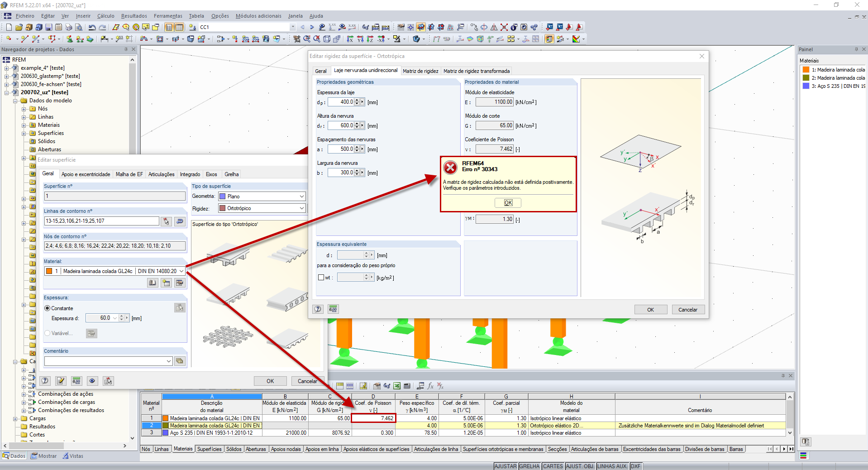Open help in the Editar superfície dialog
The image size is (868, 470).
45,381
